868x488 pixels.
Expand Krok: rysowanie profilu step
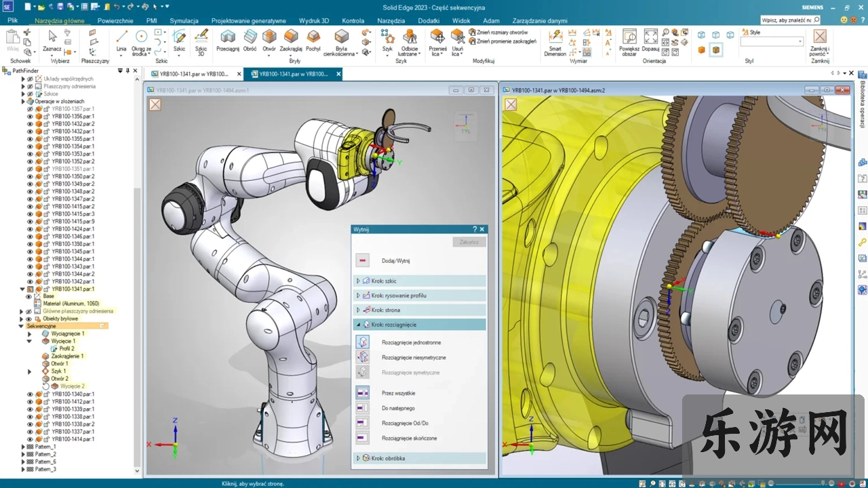[359, 296]
